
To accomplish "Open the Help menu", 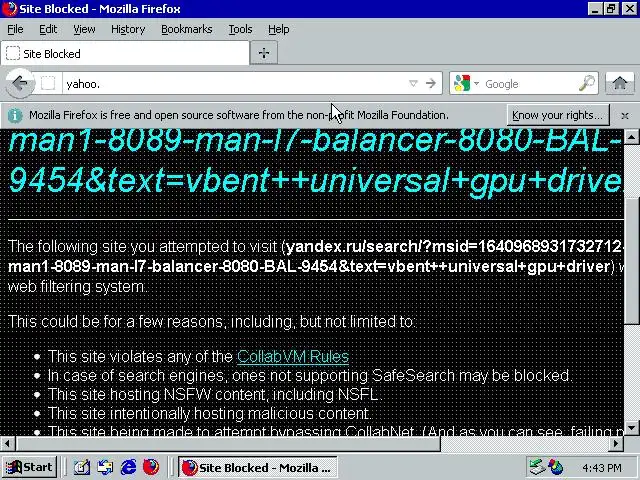I will coord(279,29).
